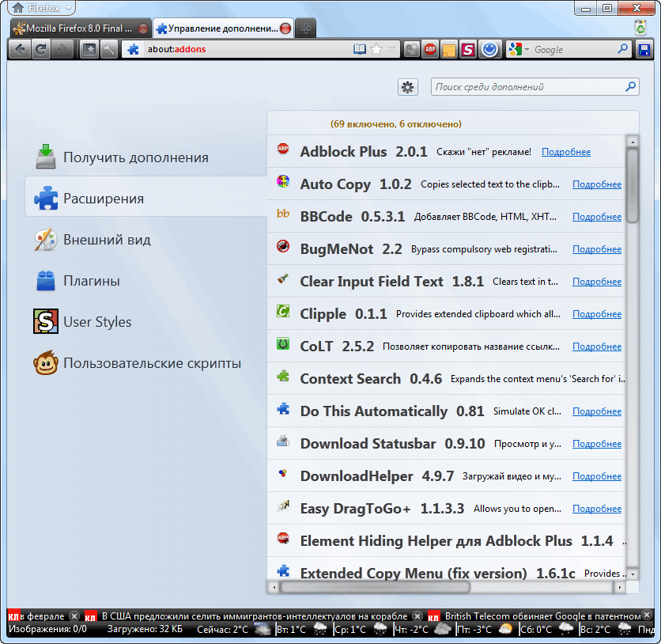The height and width of the screenshot is (644, 661).
Task: Click Подробнее link for Adblock Plus
Action: pos(566,152)
